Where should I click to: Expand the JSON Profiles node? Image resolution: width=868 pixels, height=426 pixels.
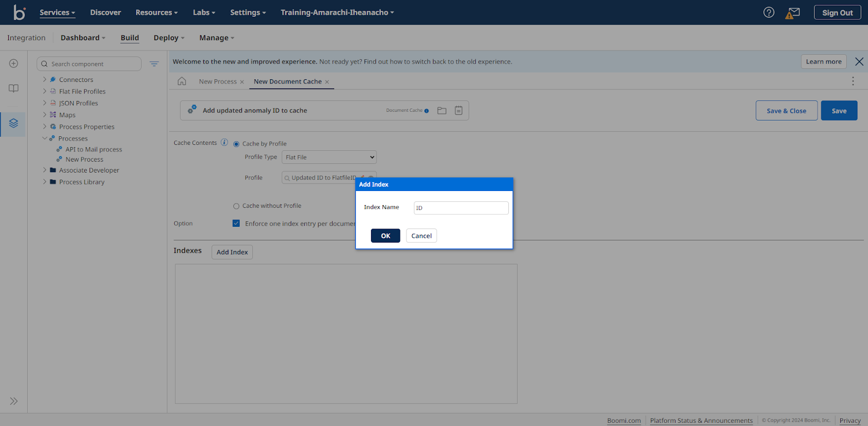coord(44,103)
